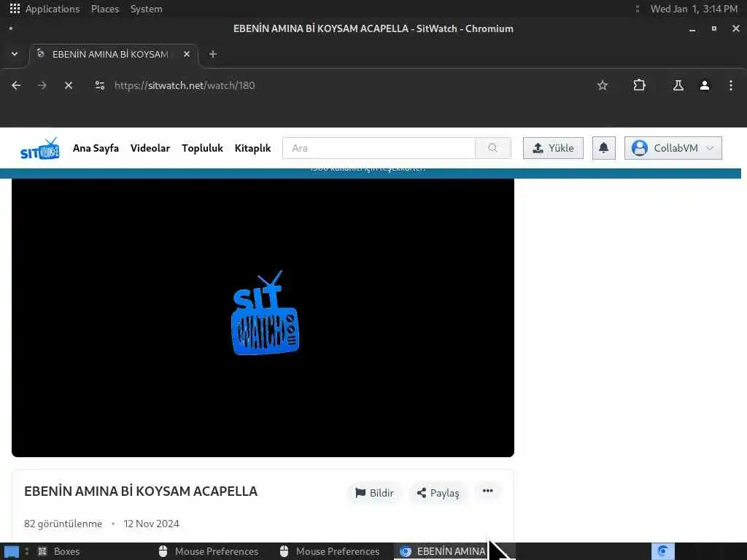Open the System menu

[146, 9]
